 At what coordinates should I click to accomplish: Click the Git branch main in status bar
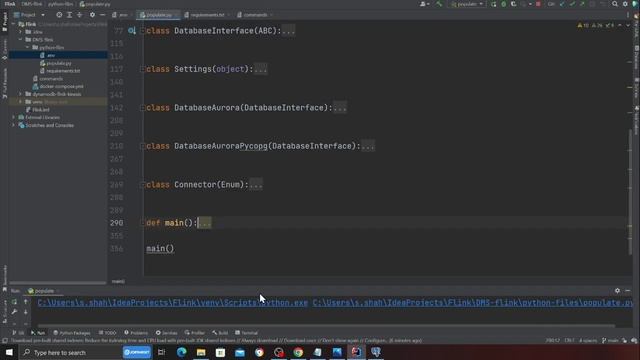610,340
